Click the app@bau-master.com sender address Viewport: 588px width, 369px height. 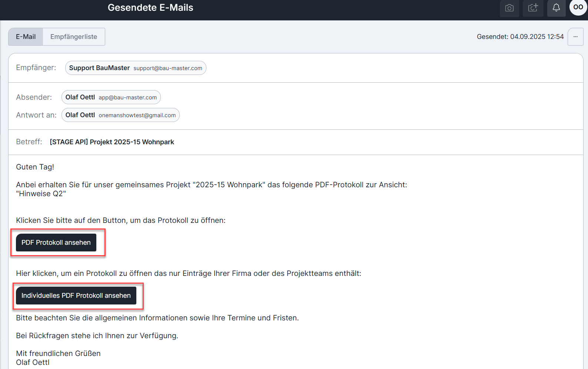[127, 98]
